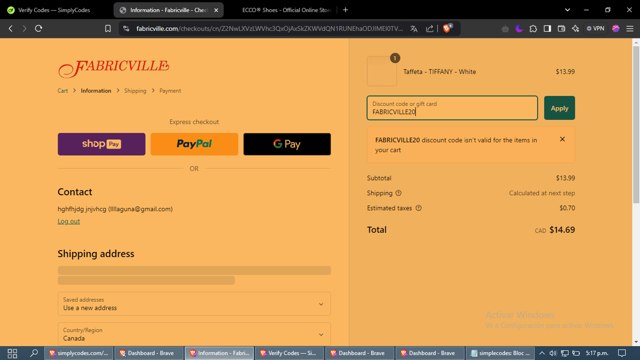Switch to simplycodes.com taskbar window

(x=79, y=353)
